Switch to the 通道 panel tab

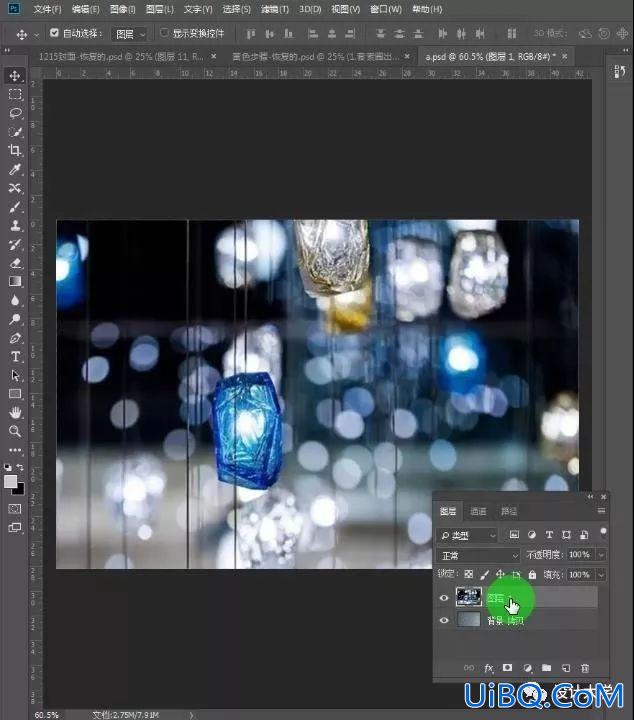point(478,511)
